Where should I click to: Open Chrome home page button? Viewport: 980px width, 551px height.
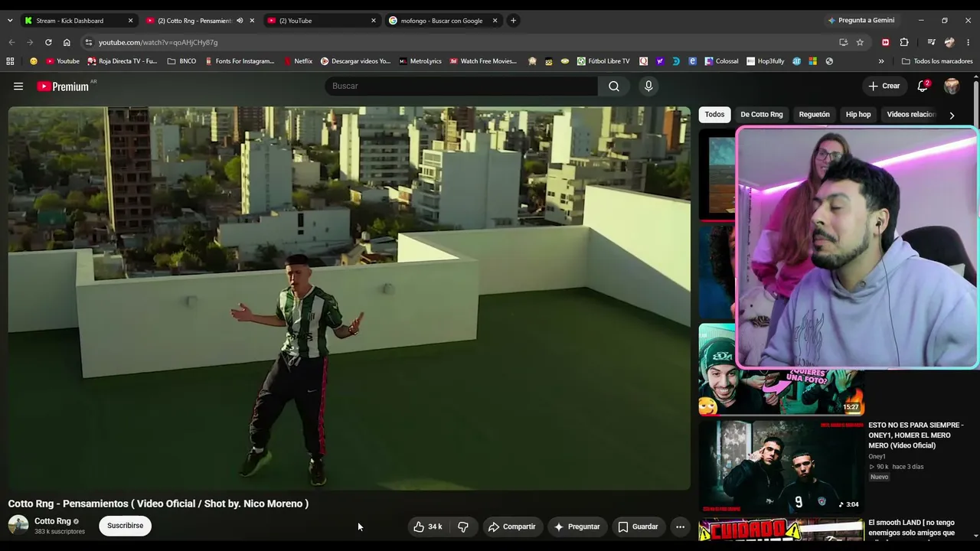67,42
